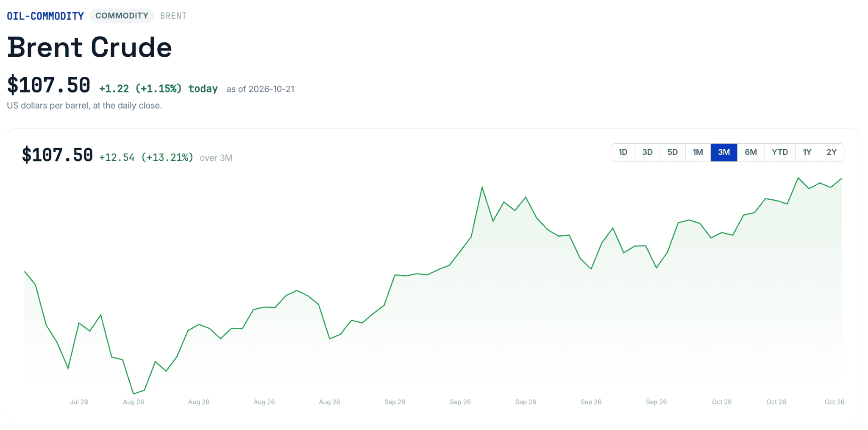The image size is (868, 430).
Task: Click the $107.50 headline price
Action: (49, 85)
